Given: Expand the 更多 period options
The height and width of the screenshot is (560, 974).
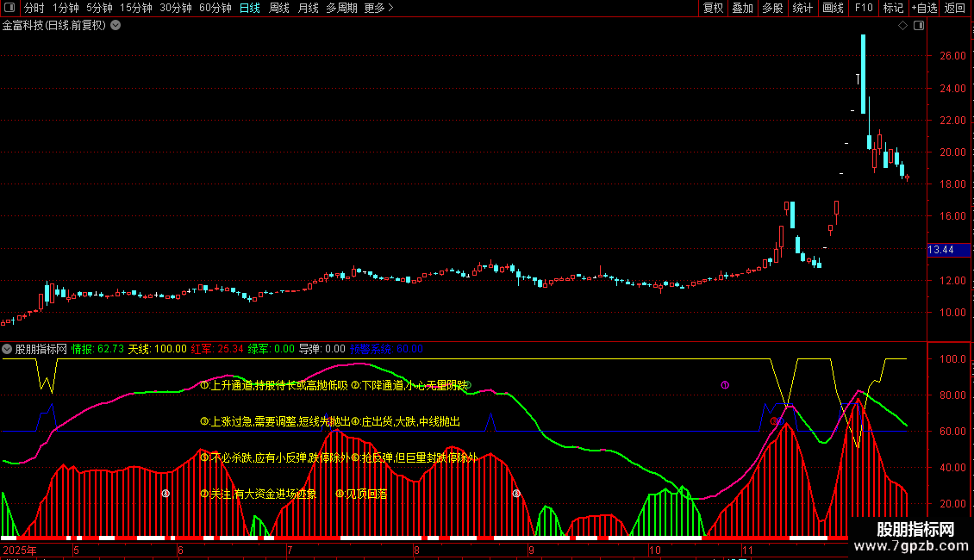Looking at the screenshot, I should point(378,8).
